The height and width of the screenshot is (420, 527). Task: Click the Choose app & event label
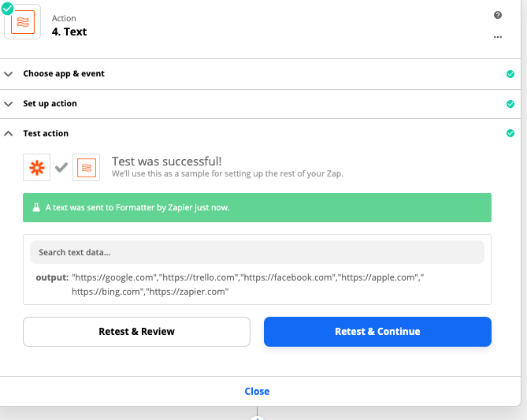pyautogui.click(x=64, y=73)
